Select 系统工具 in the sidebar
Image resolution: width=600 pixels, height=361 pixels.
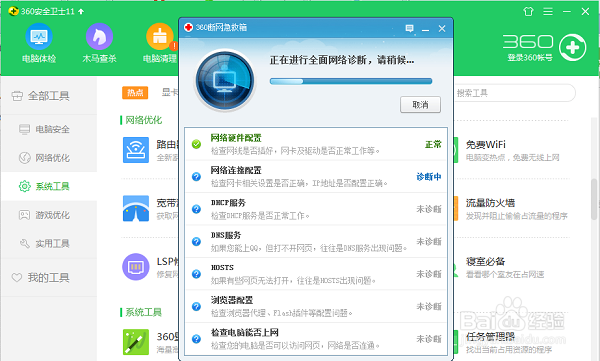[49, 186]
